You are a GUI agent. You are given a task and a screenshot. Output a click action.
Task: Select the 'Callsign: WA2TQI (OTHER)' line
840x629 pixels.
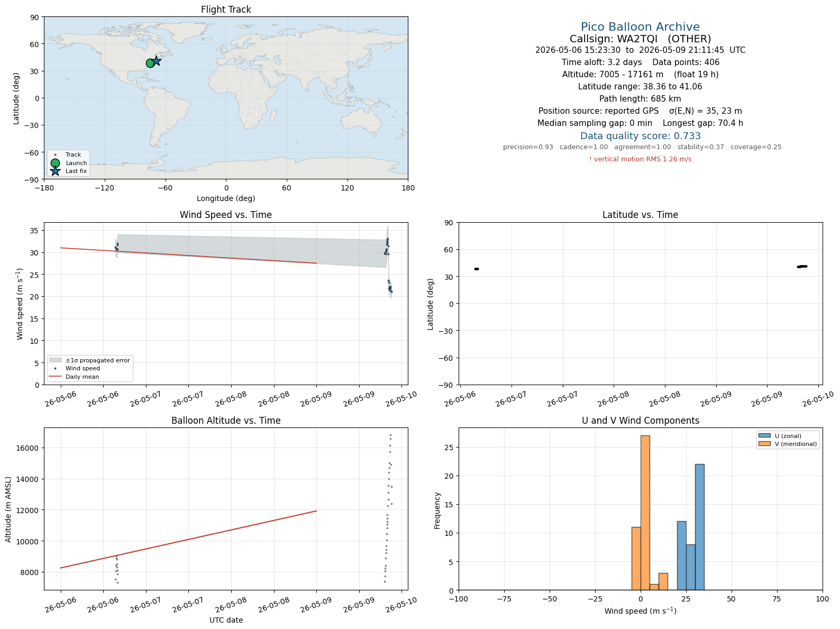pyautogui.click(x=640, y=39)
